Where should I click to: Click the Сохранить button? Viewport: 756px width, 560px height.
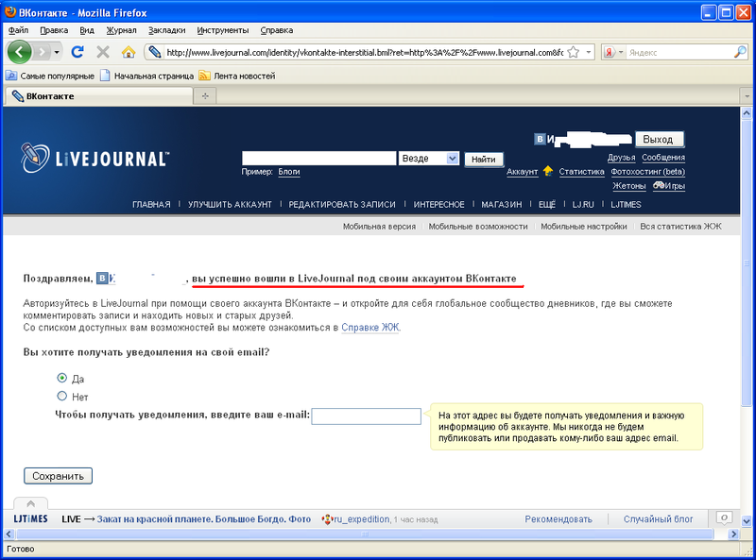pyautogui.click(x=58, y=476)
